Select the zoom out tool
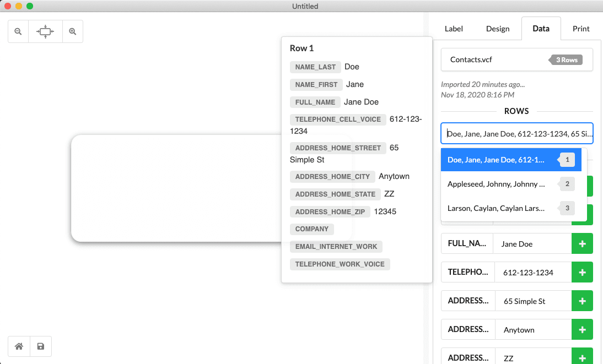The width and height of the screenshot is (603, 364). 18,31
